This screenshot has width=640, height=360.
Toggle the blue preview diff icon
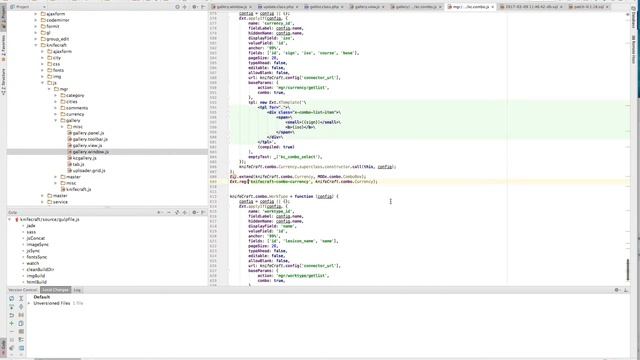[21, 348]
